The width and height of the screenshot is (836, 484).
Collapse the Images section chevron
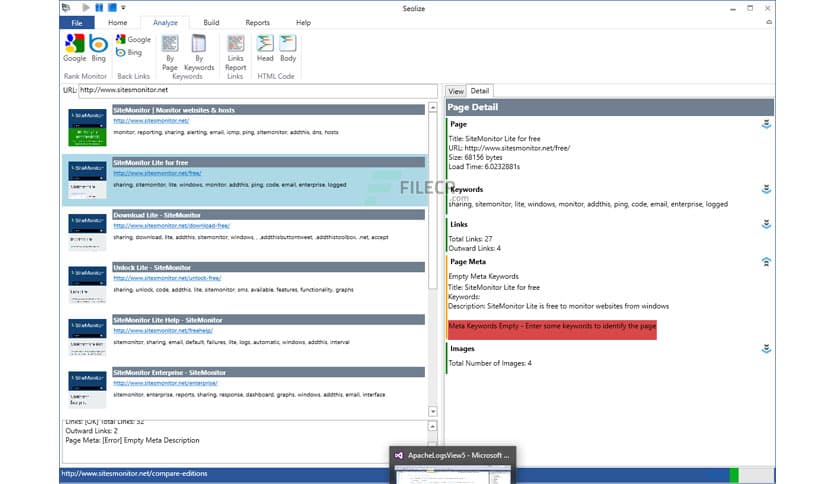(x=766, y=349)
